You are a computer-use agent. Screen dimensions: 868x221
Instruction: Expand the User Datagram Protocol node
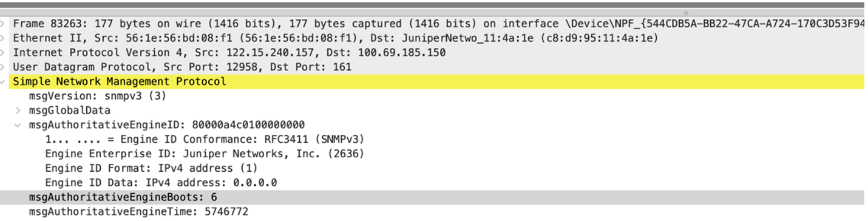3,67
